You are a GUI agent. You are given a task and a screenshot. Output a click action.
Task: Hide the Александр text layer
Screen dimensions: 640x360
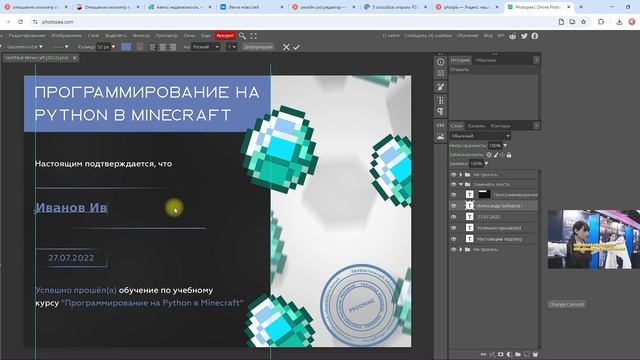pyautogui.click(x=453, y=206)
